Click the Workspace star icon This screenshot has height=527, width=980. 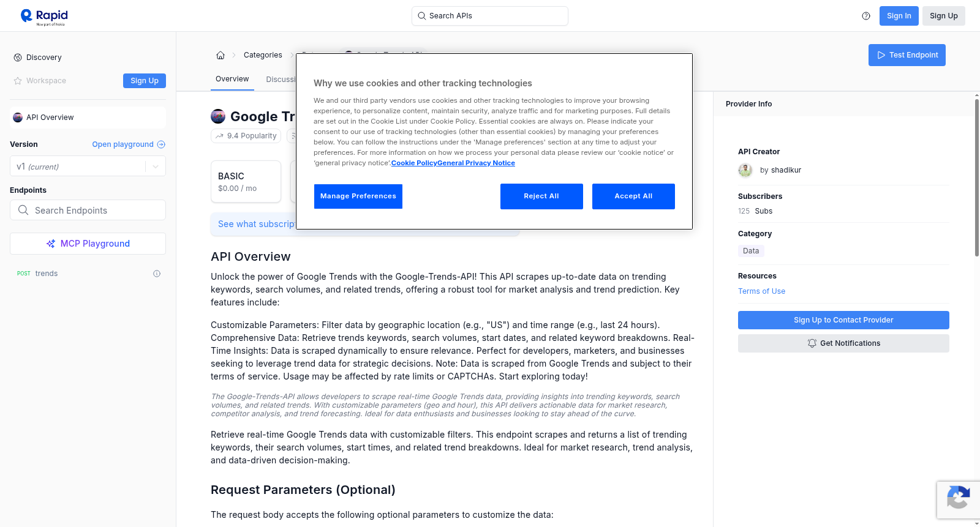pos(18,81)
